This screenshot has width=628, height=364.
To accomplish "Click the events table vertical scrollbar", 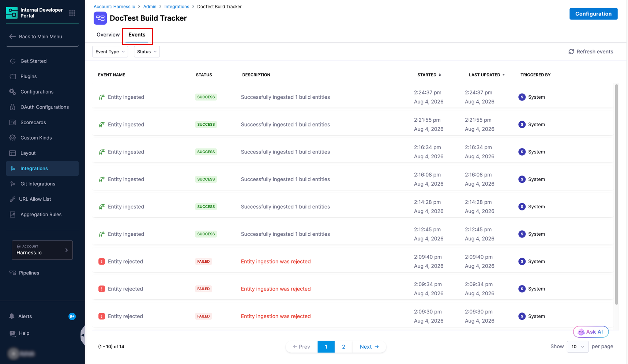I will click(x=616, y=194).
